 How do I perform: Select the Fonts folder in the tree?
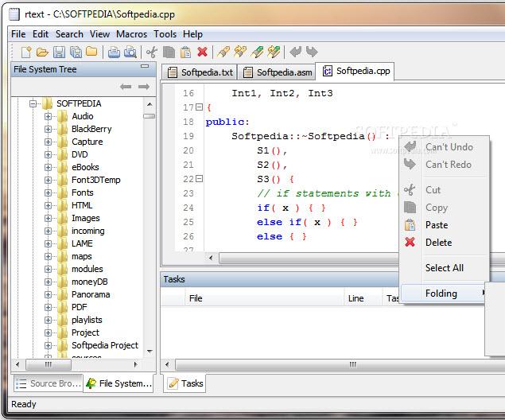click(82, 192)
